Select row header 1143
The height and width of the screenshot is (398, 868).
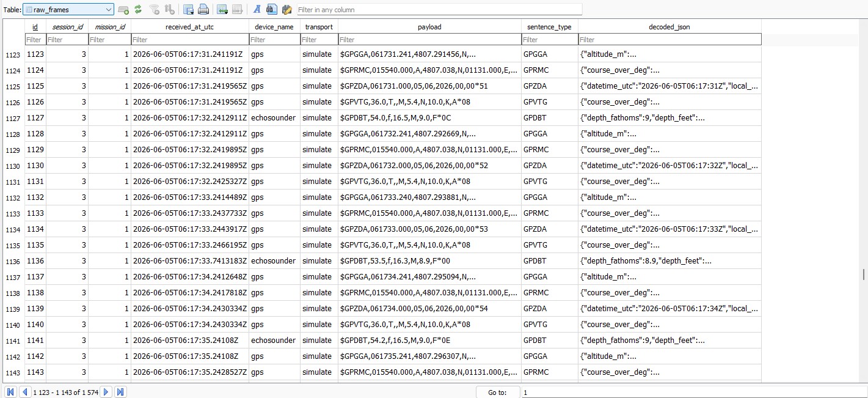pos(12,372)
